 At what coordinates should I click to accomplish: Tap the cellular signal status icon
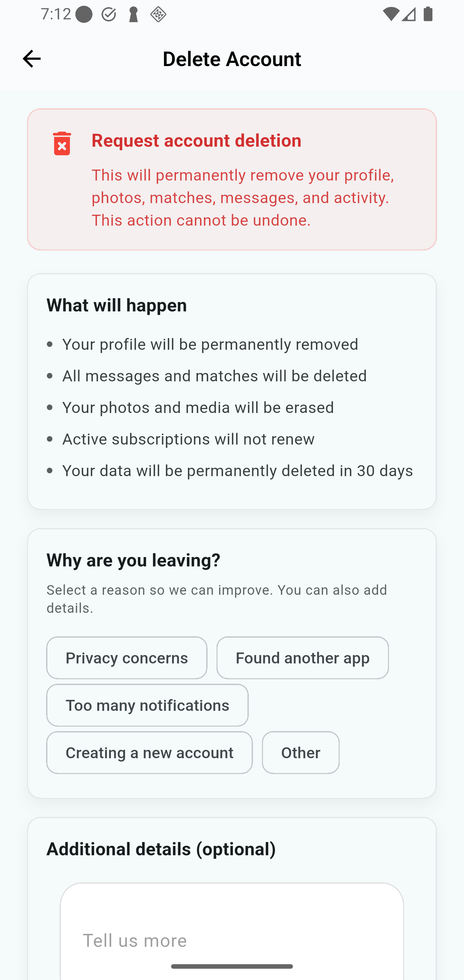(409, 15)
